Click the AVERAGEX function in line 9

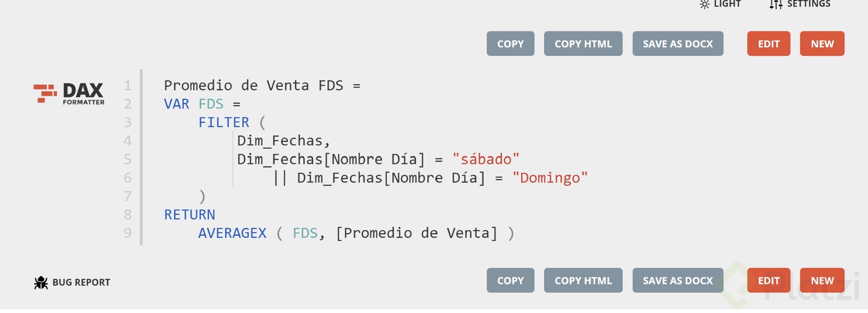click(232, 233)
